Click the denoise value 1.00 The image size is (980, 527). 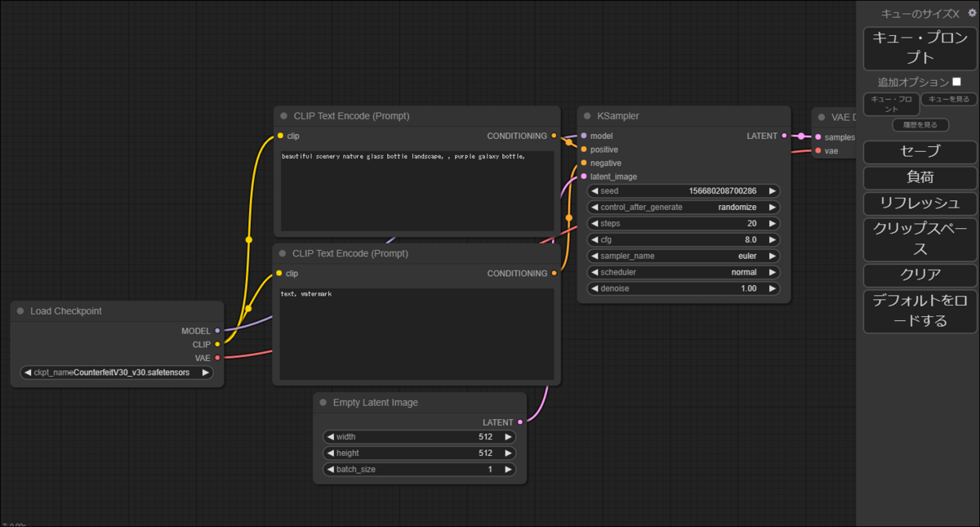pos(748,288)
